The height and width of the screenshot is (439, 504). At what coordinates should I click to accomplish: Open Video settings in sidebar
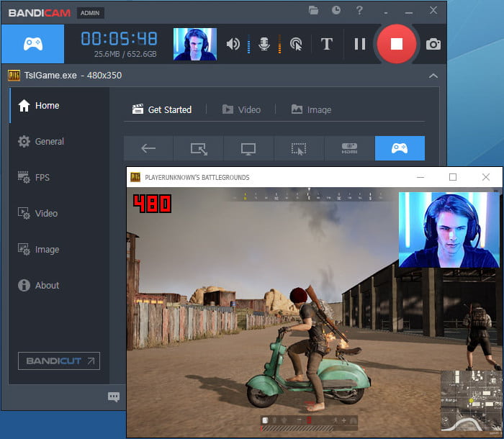click(x=60, y=214)
